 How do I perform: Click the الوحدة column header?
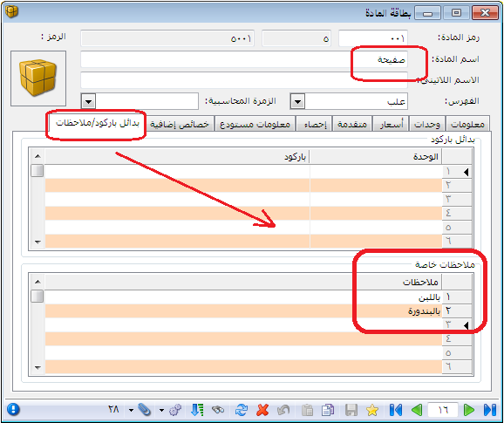(376, 156)
